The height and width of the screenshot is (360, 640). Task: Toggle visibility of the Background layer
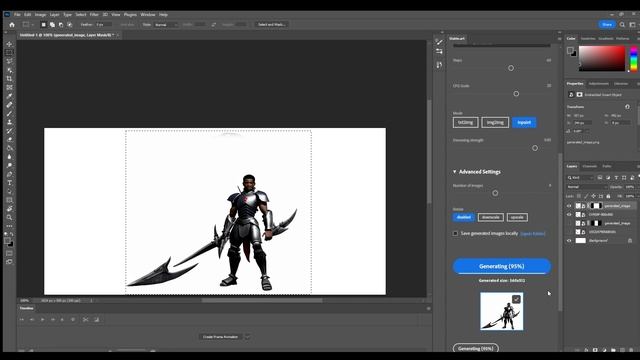pyautogui.click(x=569, y=240)
